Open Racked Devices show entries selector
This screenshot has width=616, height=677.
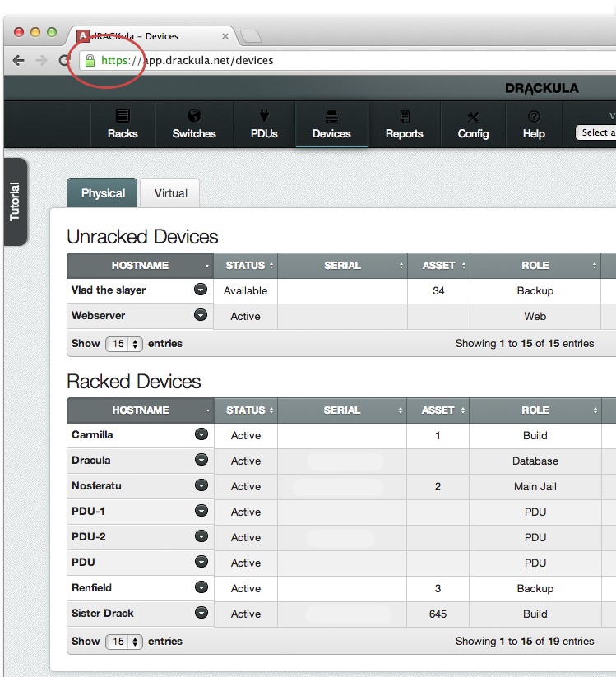(124, 642)
